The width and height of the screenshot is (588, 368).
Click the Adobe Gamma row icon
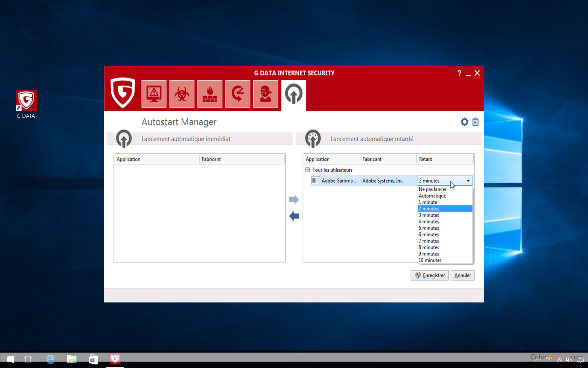pyautogui.click(x=315, y=180)
